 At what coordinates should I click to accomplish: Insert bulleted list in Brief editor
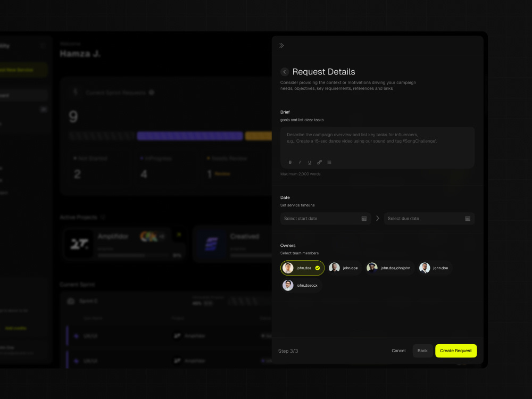click(329, 162)
